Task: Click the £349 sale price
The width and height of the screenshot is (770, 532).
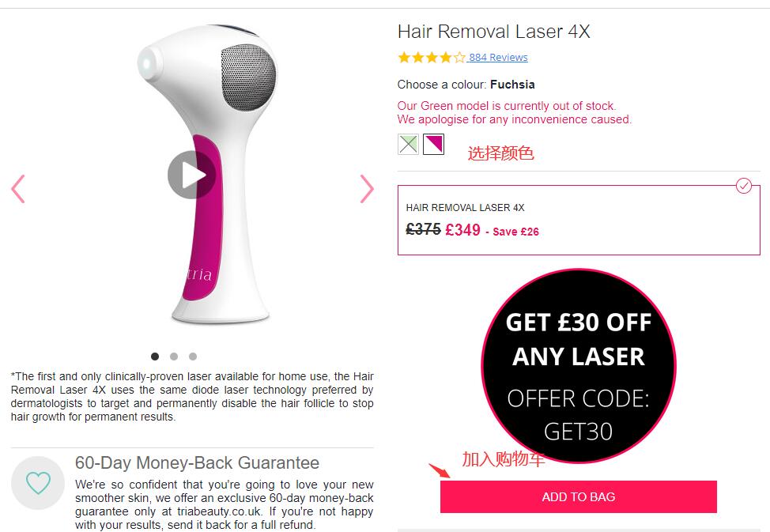Action: pyautogui.click(x=462, y=230)
